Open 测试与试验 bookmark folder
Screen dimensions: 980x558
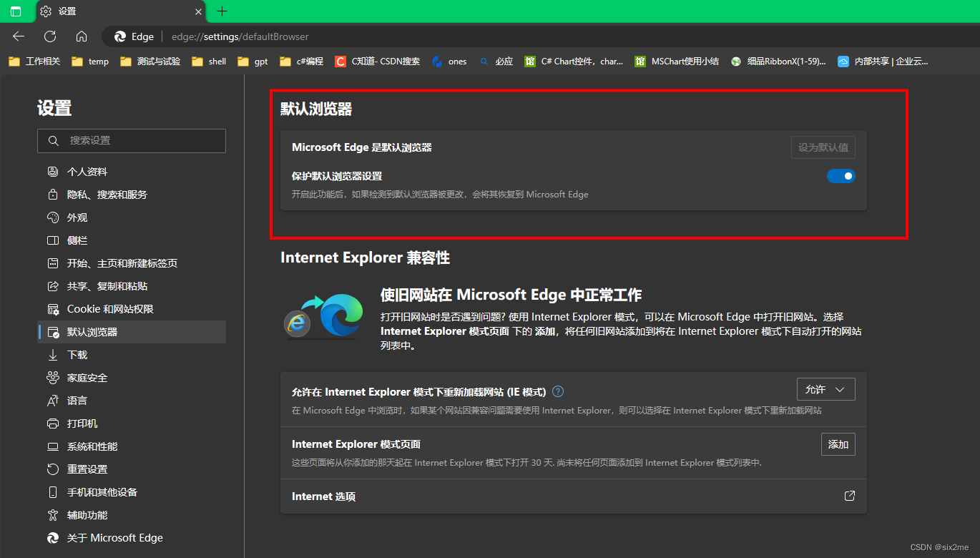pyautogui.click(x=150, y=62)
